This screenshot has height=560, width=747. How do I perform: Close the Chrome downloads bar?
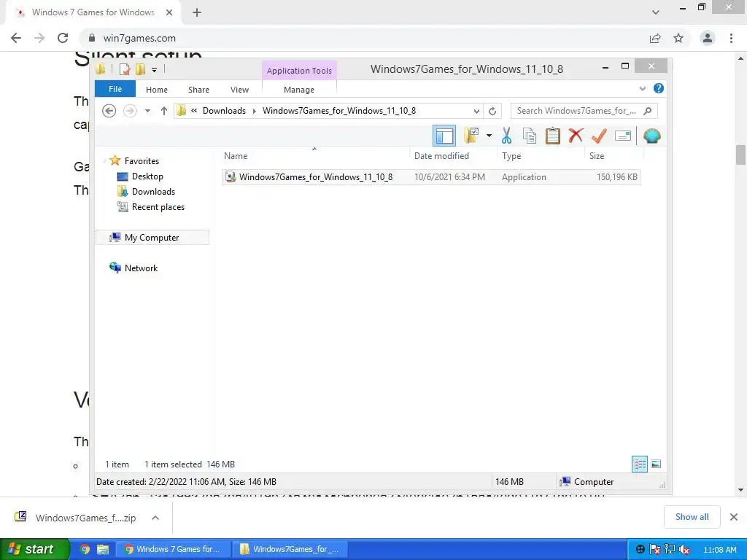[734, 517]
